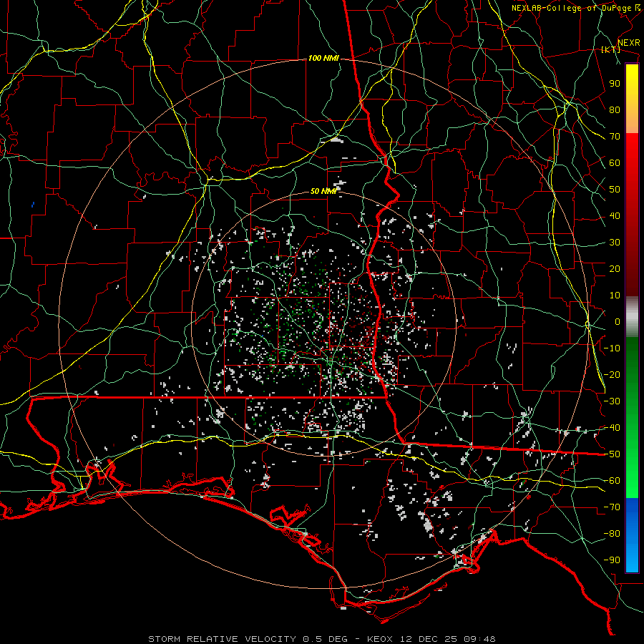Viewport: 644px width, 644px height.
Task: Click the -90 value on the velocity scale
Action: pos(612,560)
